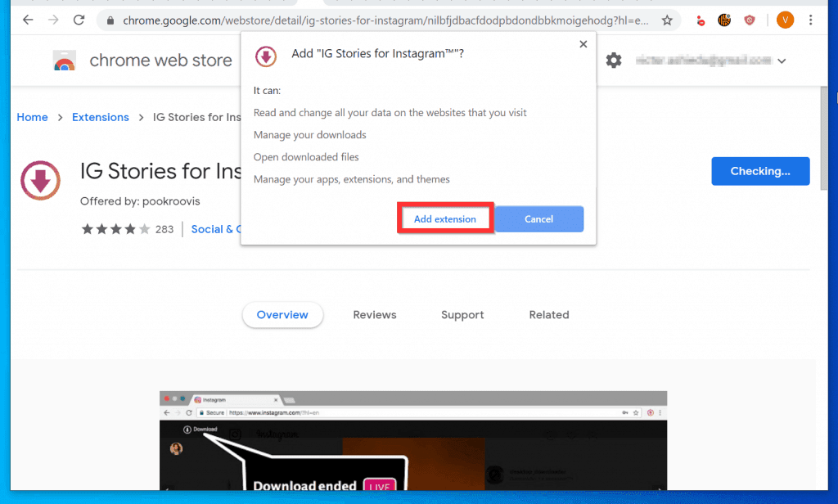Open the Support tab
Screen dimensions: 838x504
pos(462,315)
